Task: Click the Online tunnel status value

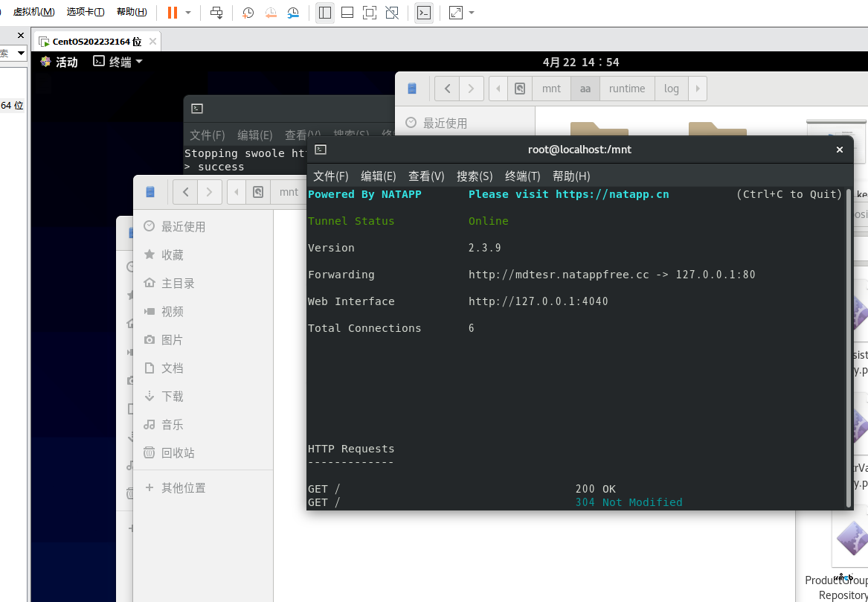Action: 488,221
